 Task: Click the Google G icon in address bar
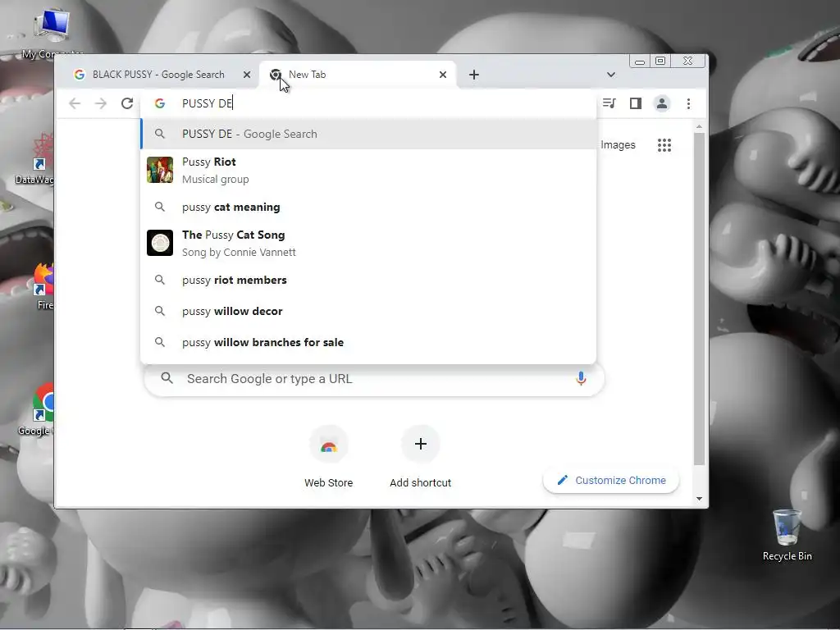(x=160, y=103)
